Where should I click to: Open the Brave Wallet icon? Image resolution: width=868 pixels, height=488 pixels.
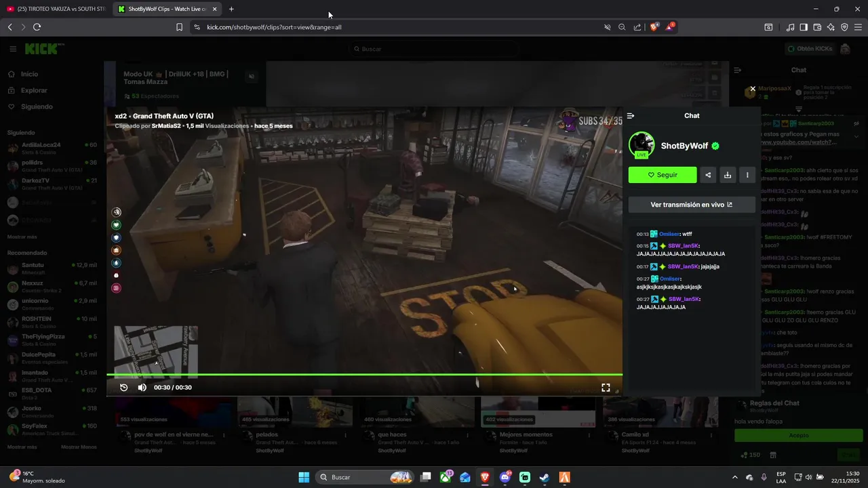[817, 27]
